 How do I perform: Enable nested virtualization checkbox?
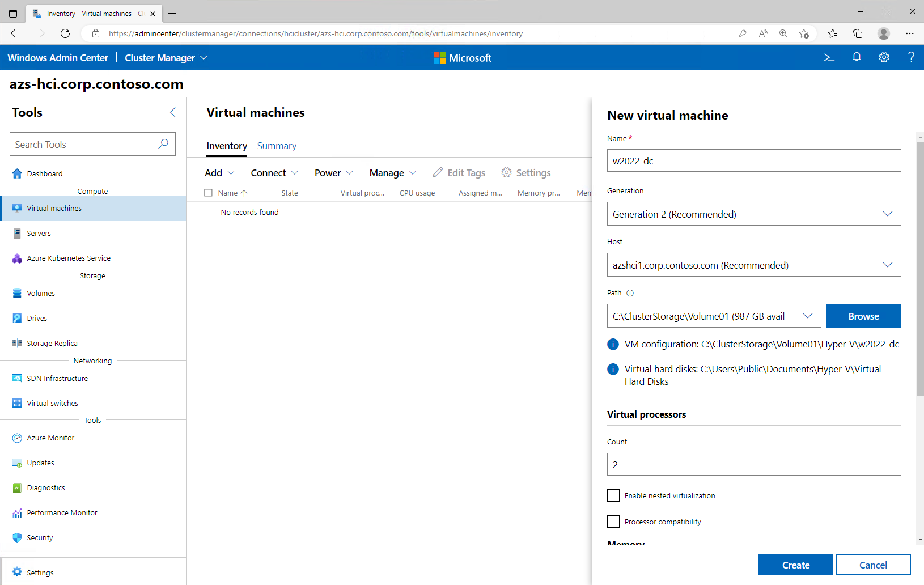tap(613, 495)
